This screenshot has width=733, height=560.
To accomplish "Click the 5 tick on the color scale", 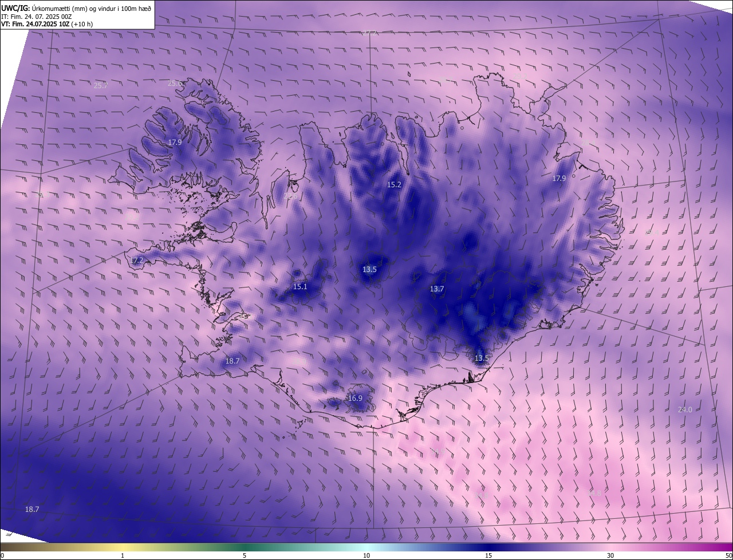I will click(245, 555).
